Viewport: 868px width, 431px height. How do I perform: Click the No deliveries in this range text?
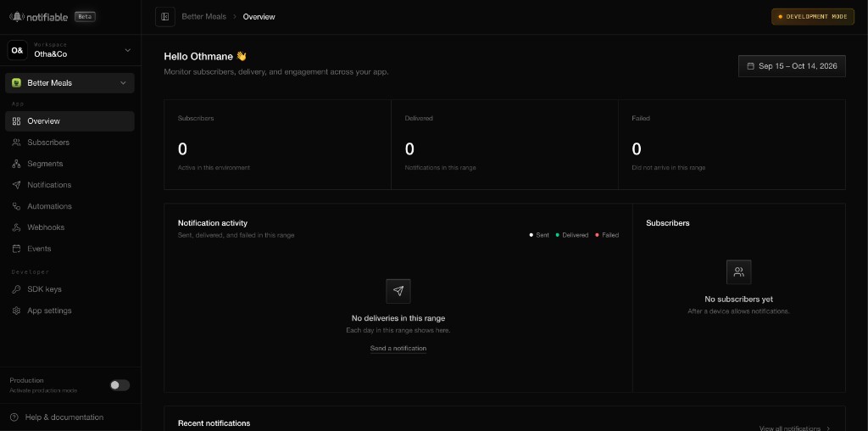point(398,318)
